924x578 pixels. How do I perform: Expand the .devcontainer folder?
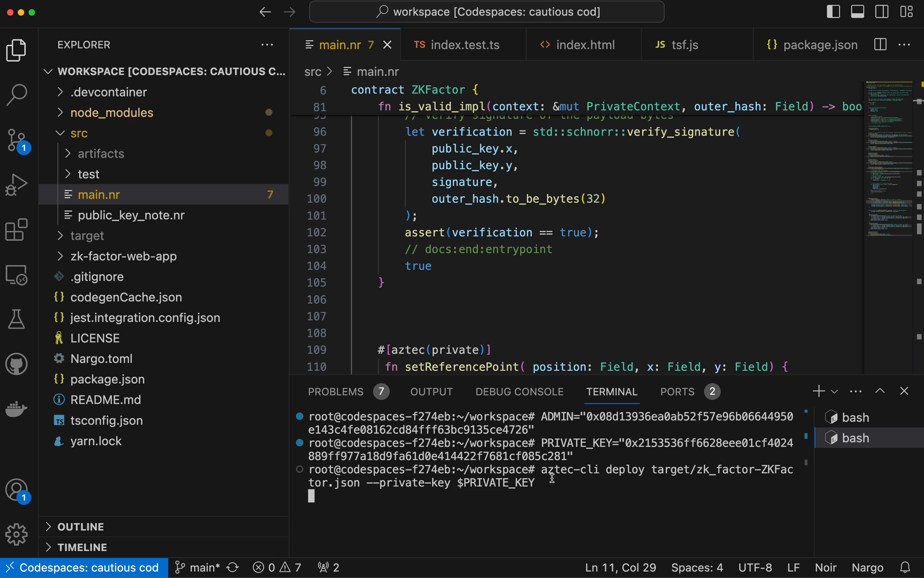(60, 92)
